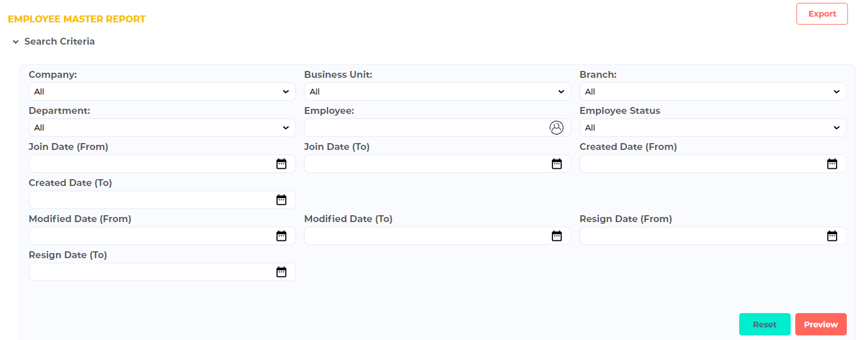The width and height of the screenshot is (868, 340).
Task: Open calendar picker for Resign Date (From)
Action: (832, 236)
